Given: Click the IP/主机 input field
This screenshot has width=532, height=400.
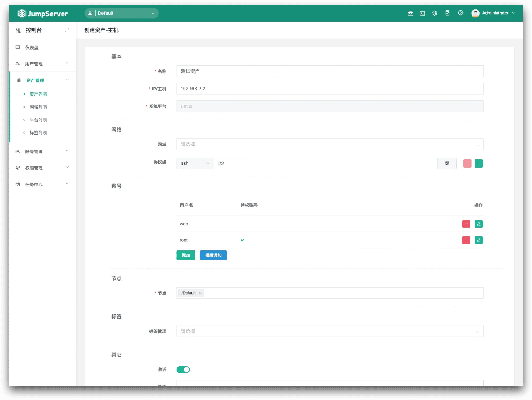Looking at the screenshot, I should click(x=330, y=89).
